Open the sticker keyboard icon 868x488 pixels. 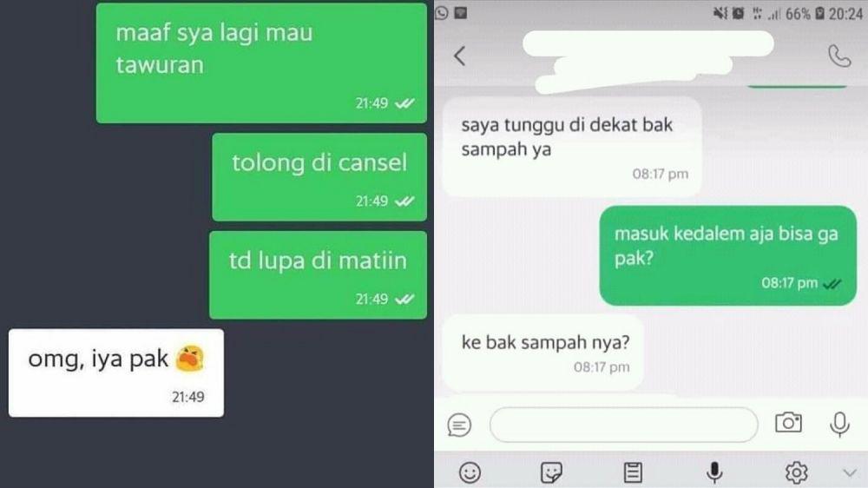click(x=551, y=472)
